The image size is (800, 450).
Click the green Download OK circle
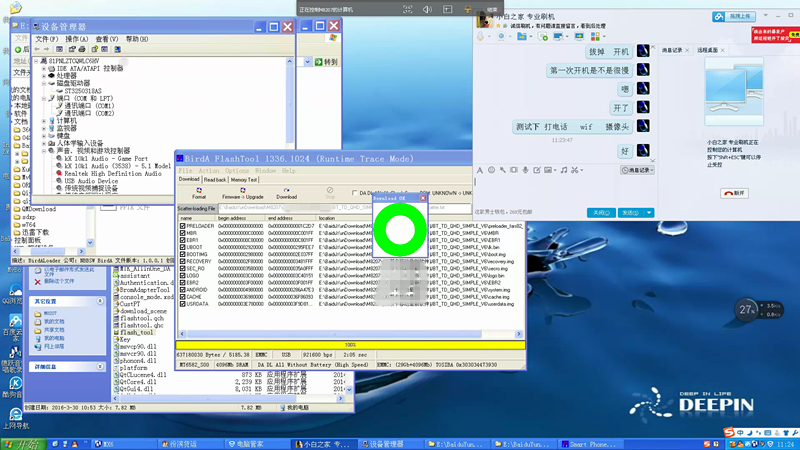tap(400, 230)
